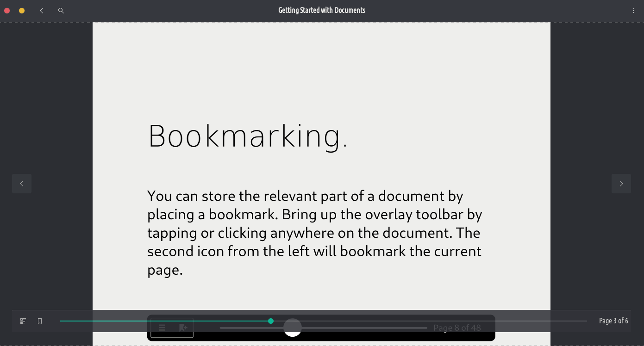Click the "Page 3 of 6" indicator
The image size is (644, 346).
(x=613, y=321)
